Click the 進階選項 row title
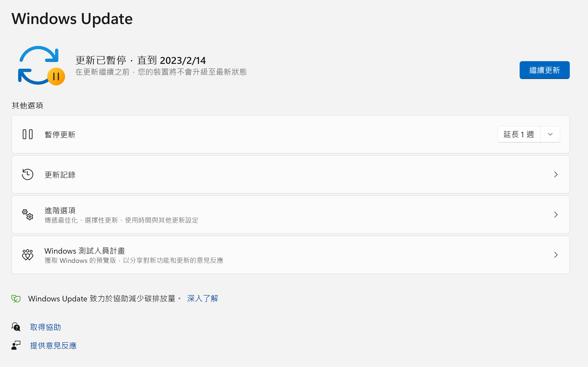Image resolution: width=588 pixels, height=367 pixels. pos(60,210)
